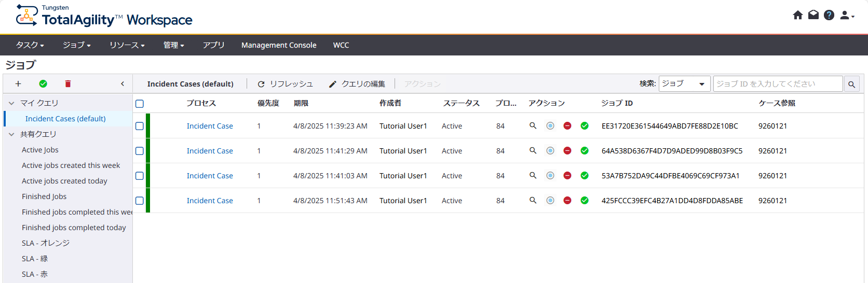Select SLA - オレンジ query
The height and width of the screenshot is (283, 868).
coord(46,243)
